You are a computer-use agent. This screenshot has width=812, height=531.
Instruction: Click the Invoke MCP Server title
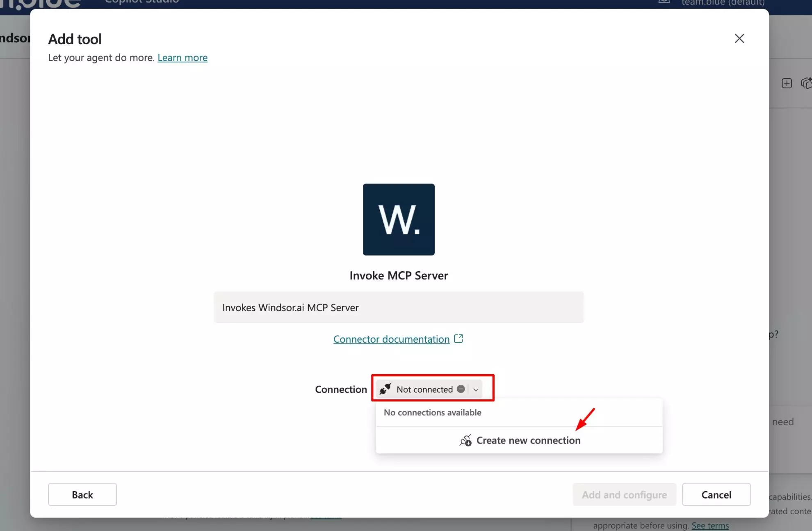(399, 275)
